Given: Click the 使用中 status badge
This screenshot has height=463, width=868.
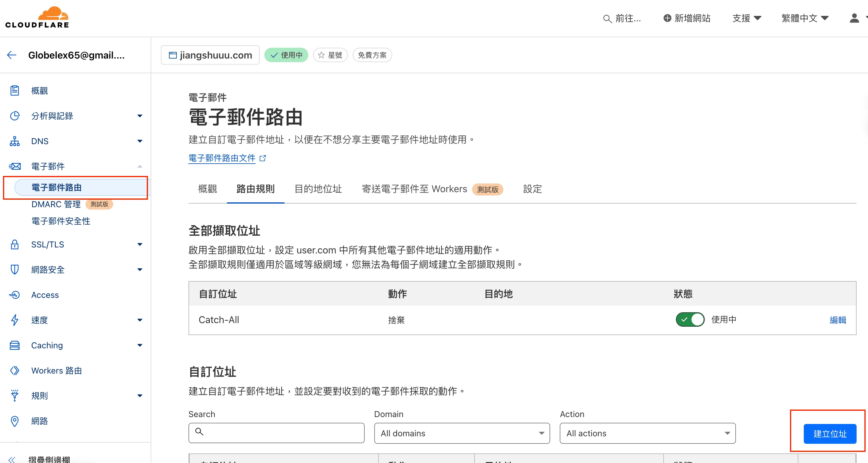Looking at the screenshot, I should click(x=286, y=55).
